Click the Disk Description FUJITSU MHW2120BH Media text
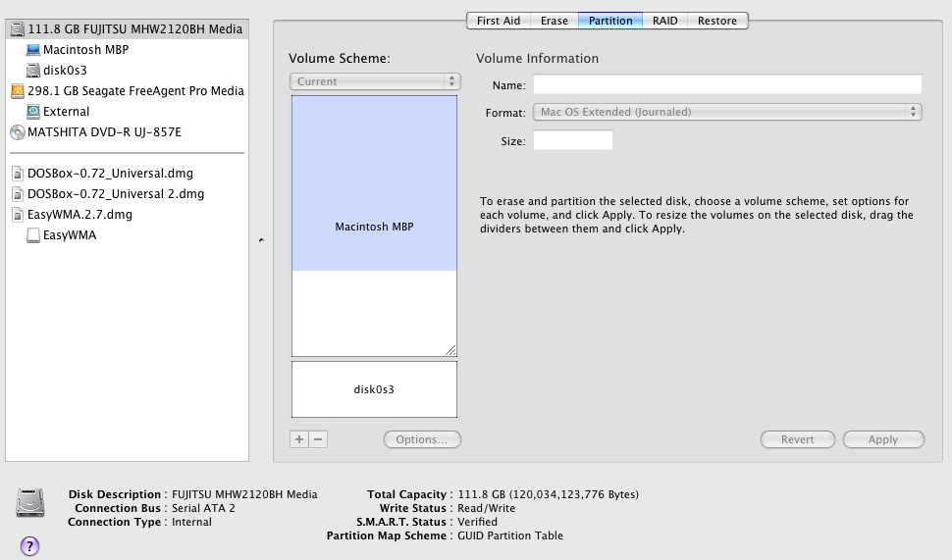 click(244, 494)
